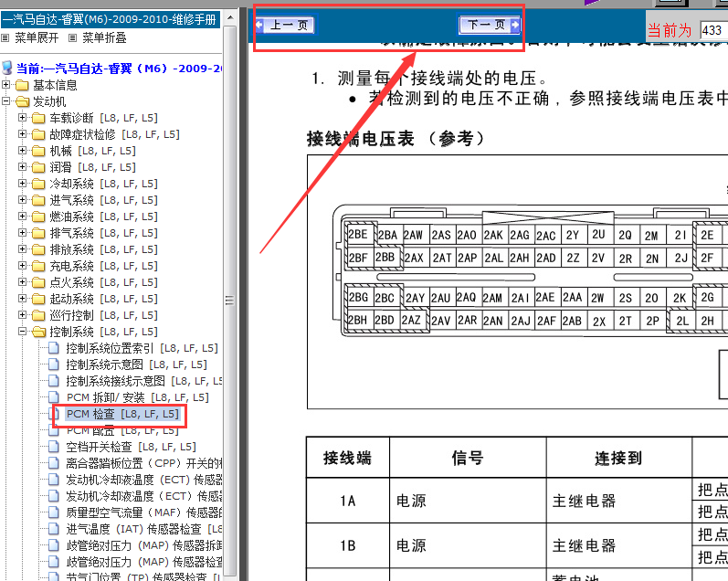Expand the 燃油系统 node
Viewport: 728px width, 581px height.
click(x=22, y=216)
